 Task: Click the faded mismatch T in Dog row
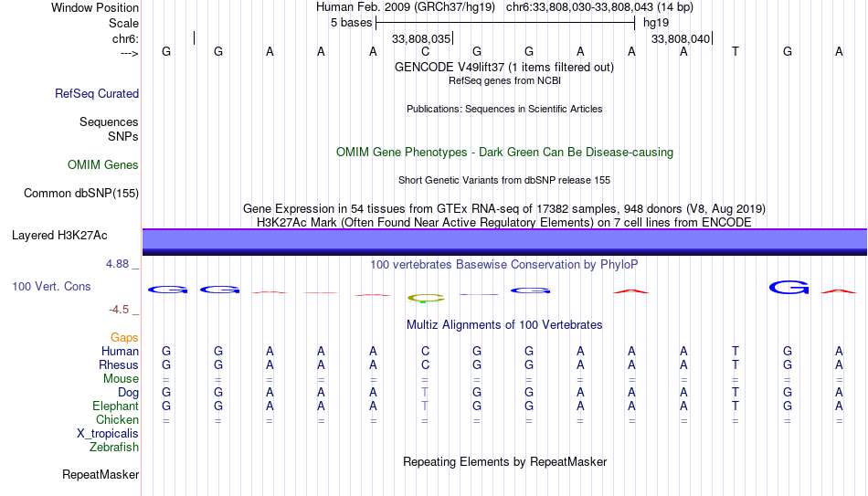425,393
